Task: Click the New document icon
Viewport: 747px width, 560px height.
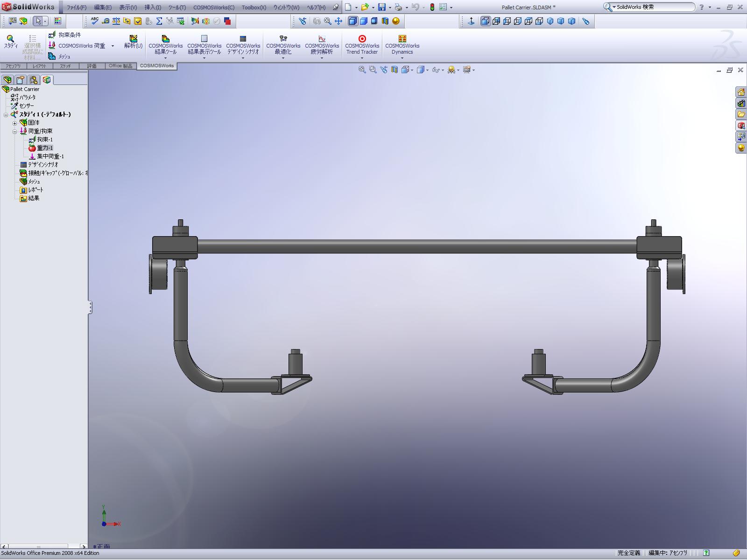Action: click(x=348, y=7)
